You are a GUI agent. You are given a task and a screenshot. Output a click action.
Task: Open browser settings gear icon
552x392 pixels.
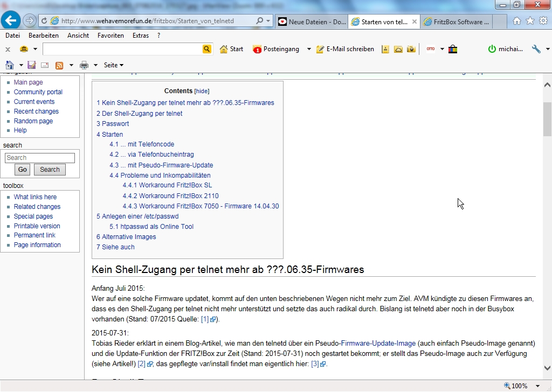tap(543, 21)
